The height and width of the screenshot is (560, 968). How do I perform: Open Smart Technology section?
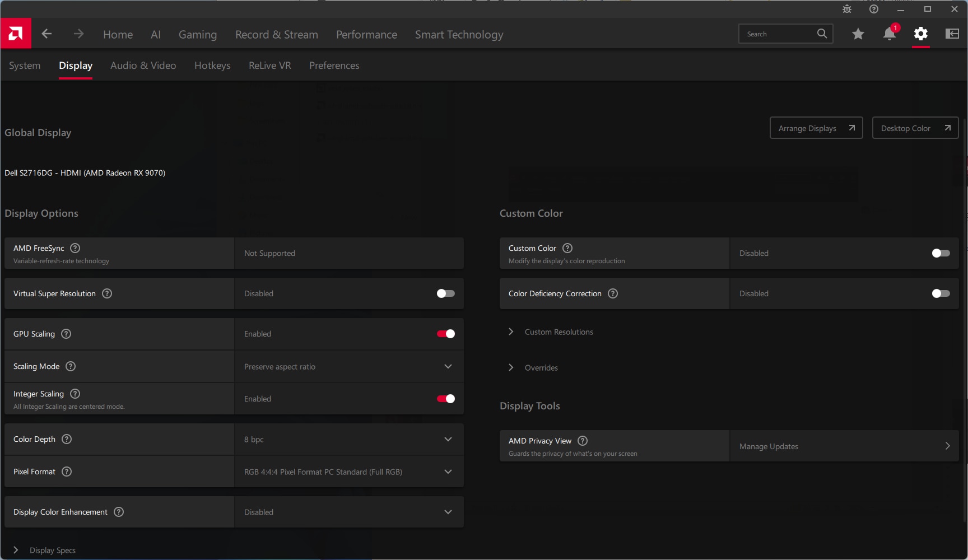coord(459,34)
